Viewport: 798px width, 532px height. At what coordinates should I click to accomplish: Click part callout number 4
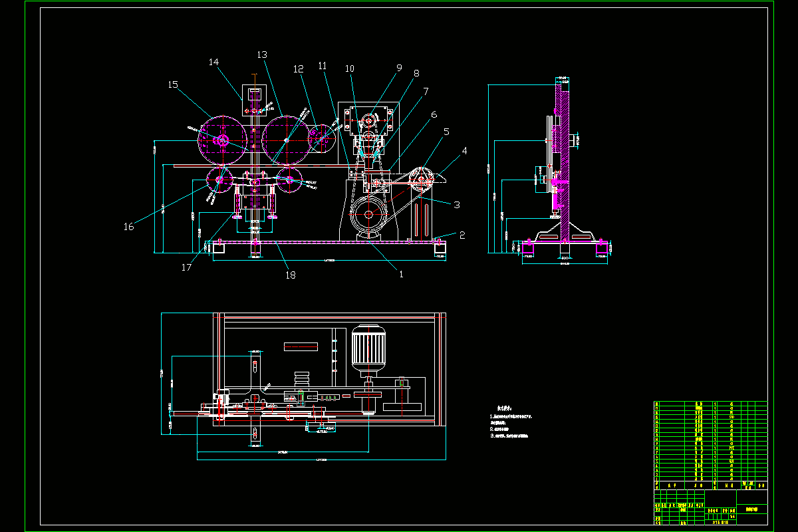point(464,151)
